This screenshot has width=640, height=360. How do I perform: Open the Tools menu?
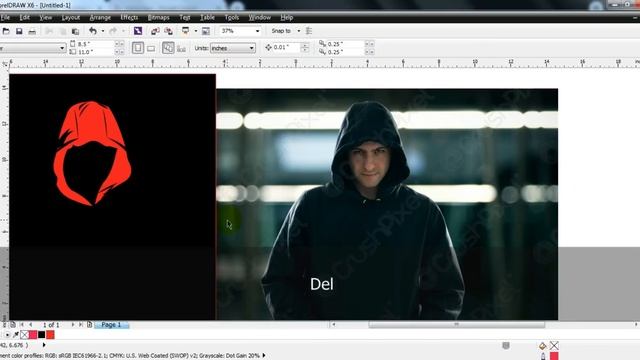(x=232, y=17)
